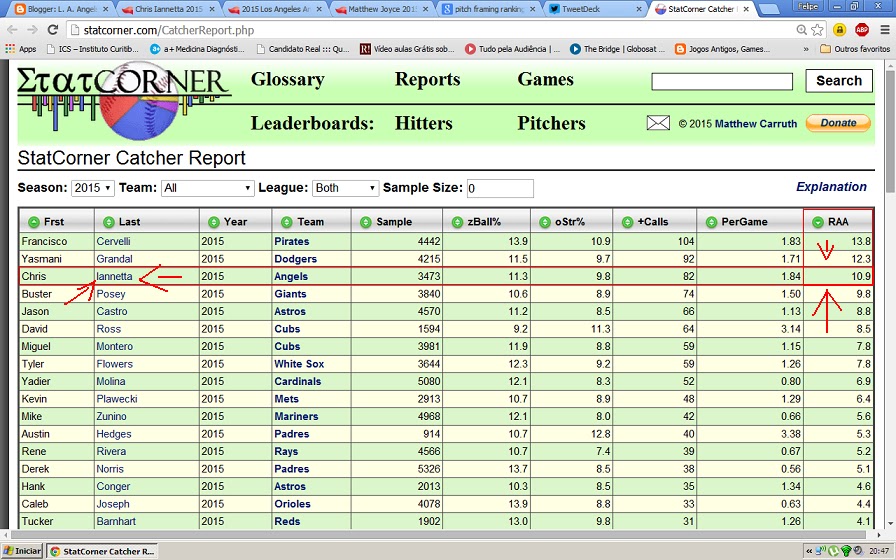Open the Reports page

point(427,79)
